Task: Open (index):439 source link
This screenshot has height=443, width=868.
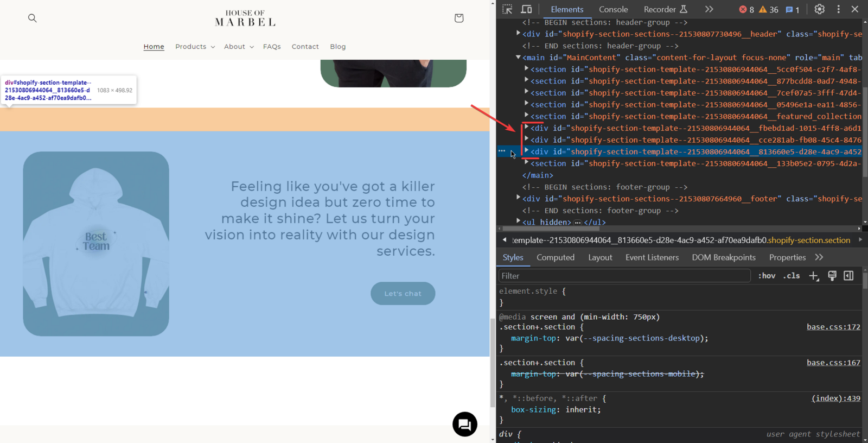Action: tap(836, 398)
